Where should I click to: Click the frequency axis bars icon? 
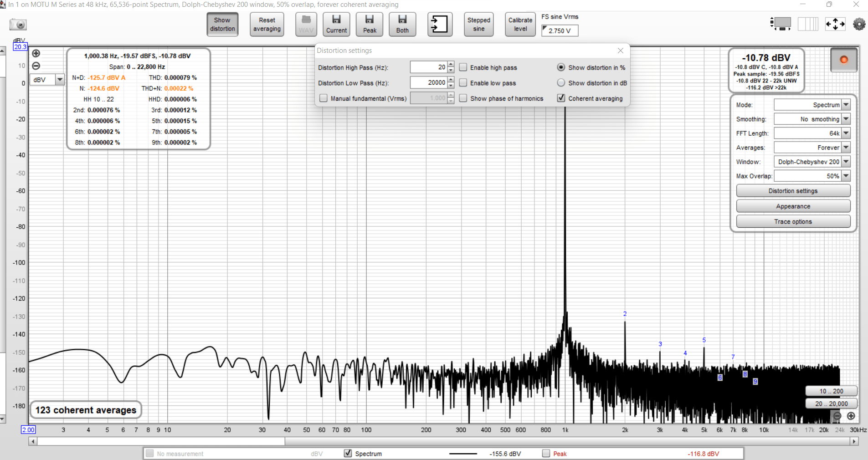click(x=808, y=24)
